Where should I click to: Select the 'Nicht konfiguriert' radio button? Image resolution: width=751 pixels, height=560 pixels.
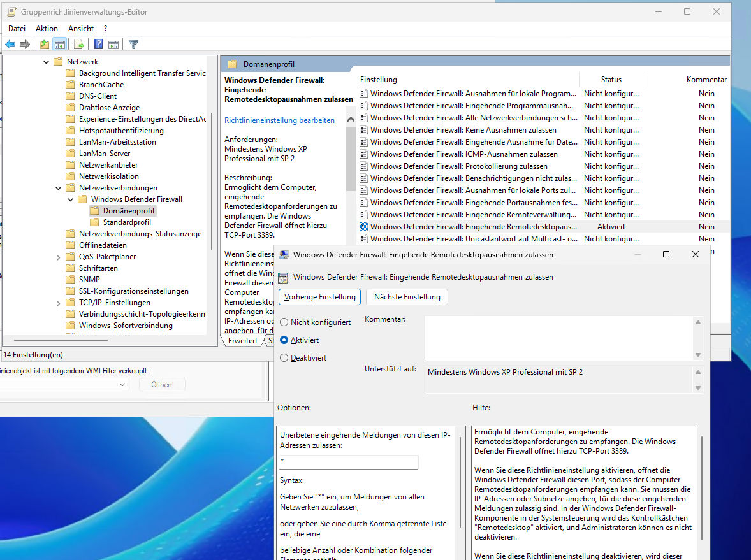pos(284,322)
